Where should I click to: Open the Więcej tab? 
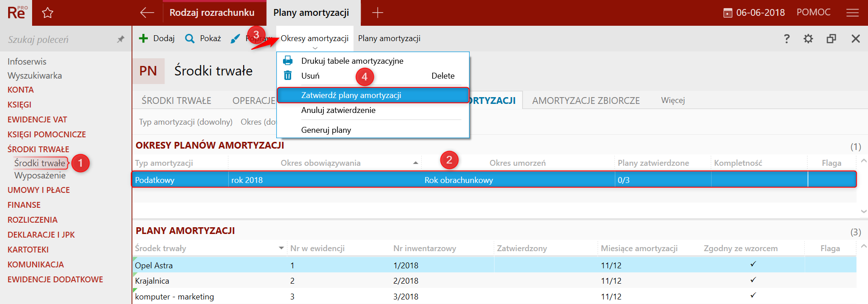tap(673, 100)
